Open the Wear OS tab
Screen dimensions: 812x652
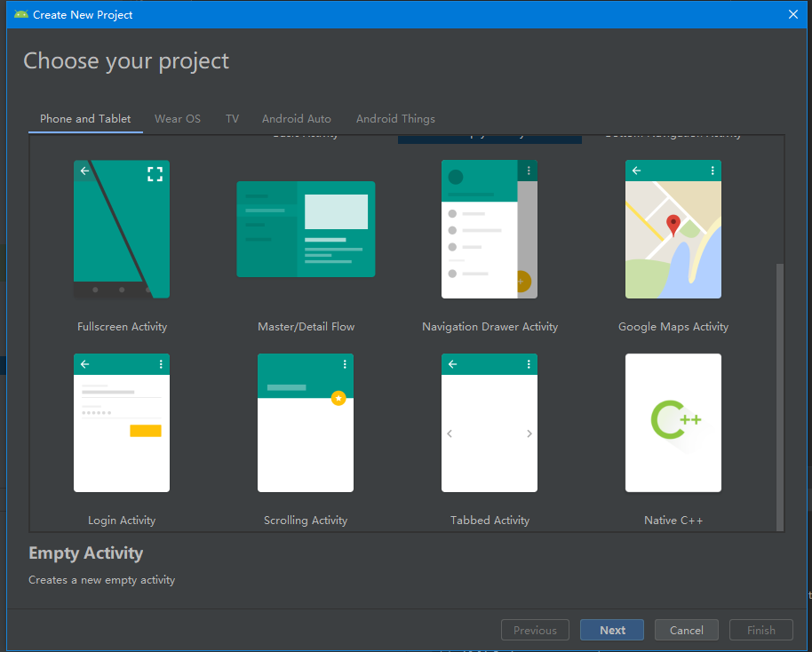tap(178, 119)
